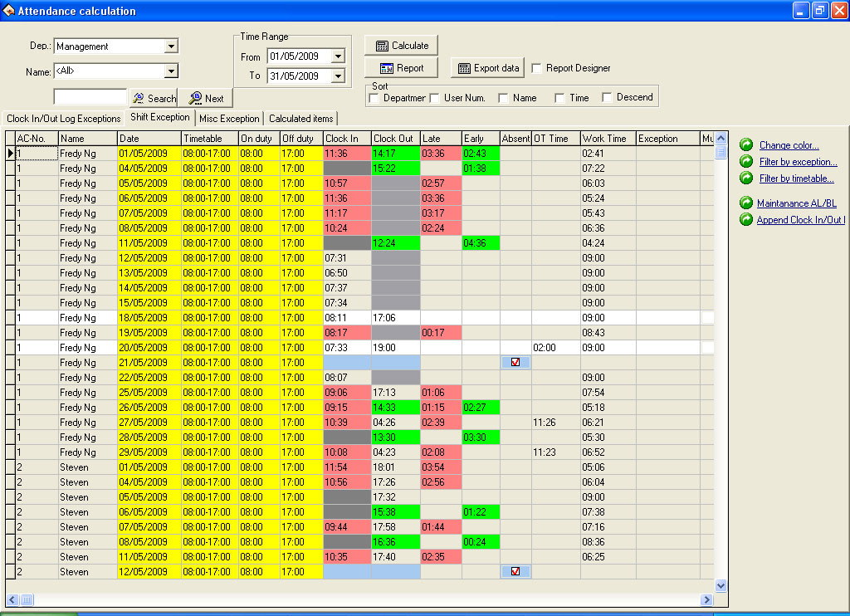Open the Change color link
Viewport: 850px width, 616px height.
(x=789, y=145)
